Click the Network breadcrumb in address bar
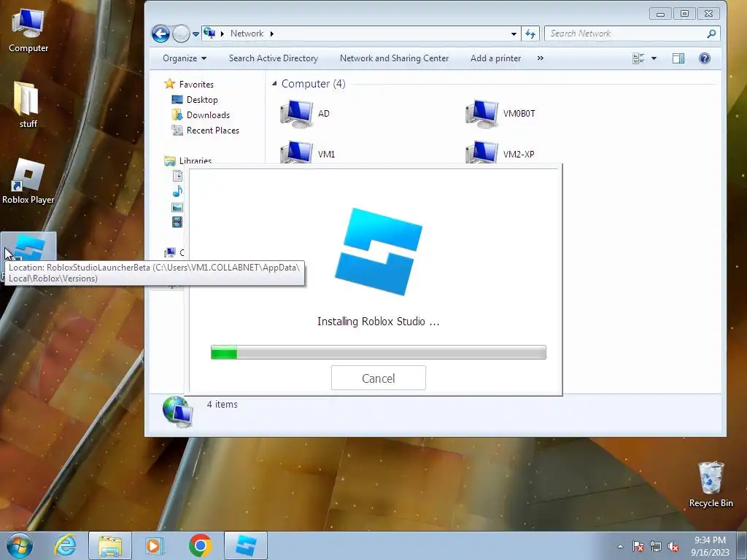This screenshot has height=560, width=747. (x=247, y=34)
